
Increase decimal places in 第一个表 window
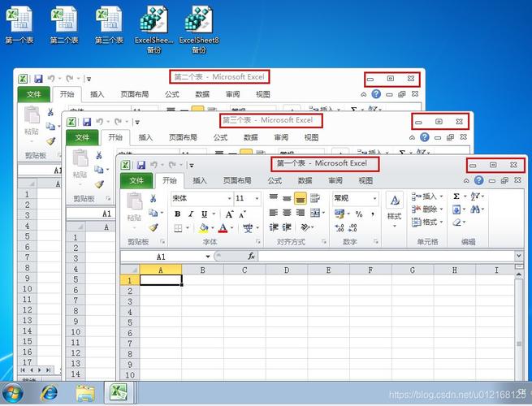tap(340, 227)
